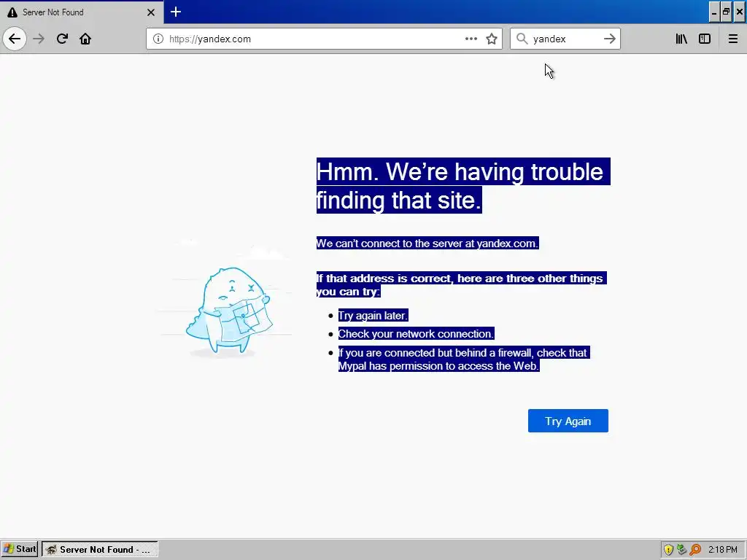Open the home page
The image size is (747, 560).
85,39
